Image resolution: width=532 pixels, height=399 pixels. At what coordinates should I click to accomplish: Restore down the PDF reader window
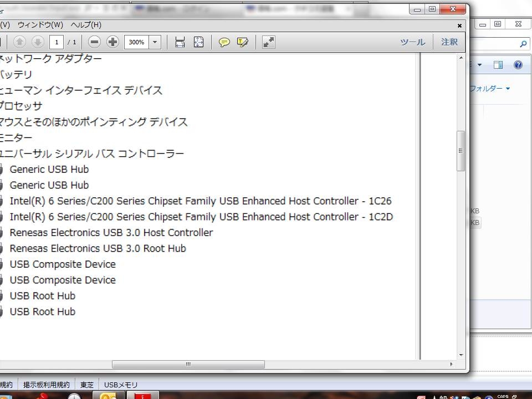(432, 9)
